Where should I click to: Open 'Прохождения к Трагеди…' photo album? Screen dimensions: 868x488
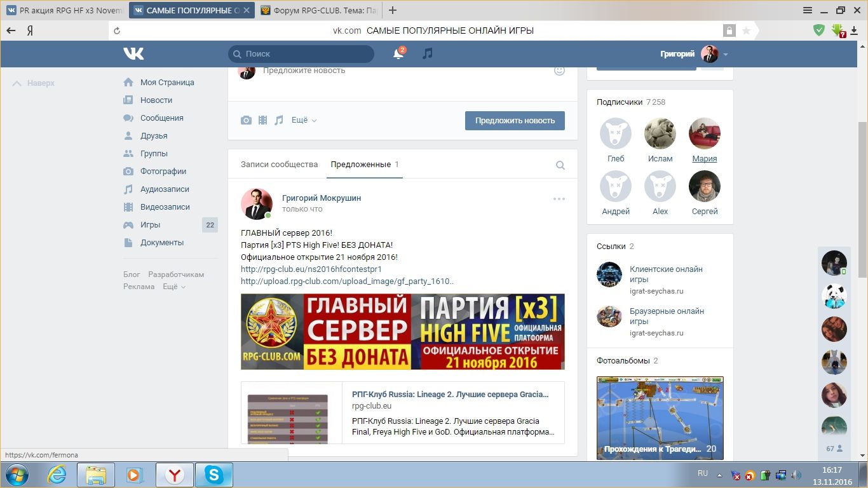[x=660, y=418]
